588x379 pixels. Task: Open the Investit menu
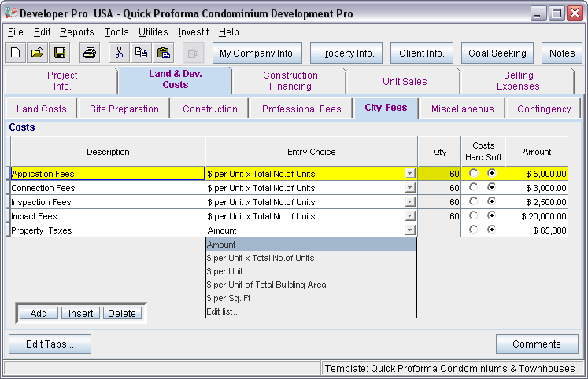pos(194,32)
